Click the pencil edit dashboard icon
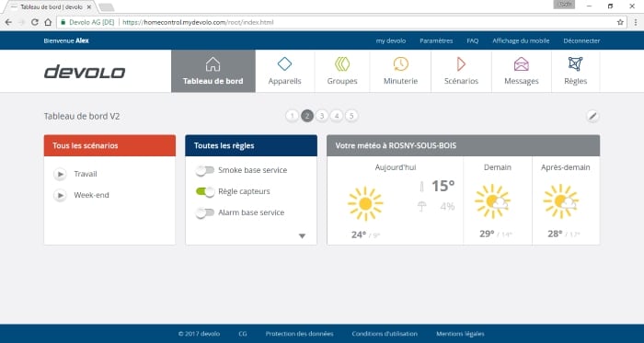Viewport: 644px width, 343px height. 592,117
